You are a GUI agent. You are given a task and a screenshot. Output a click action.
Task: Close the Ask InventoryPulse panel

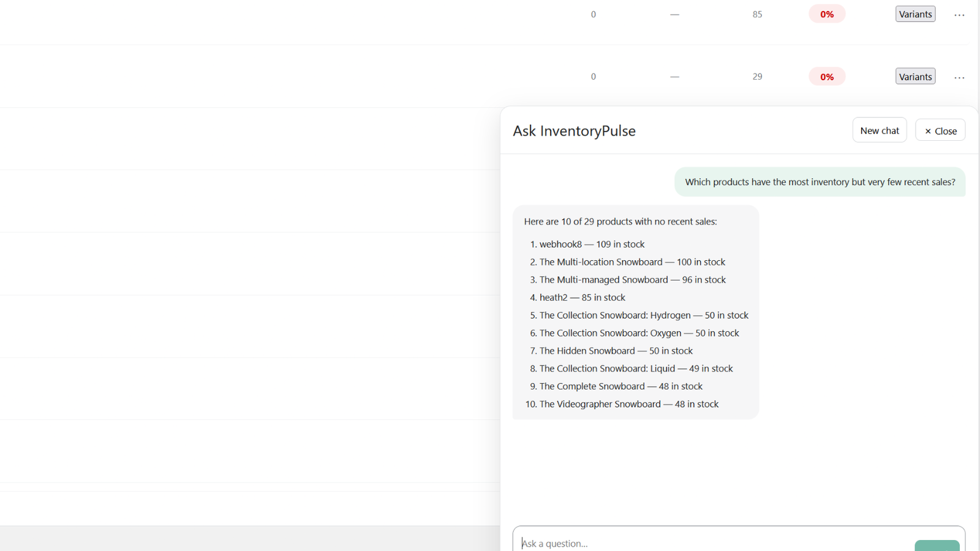(x=940, y=130)
